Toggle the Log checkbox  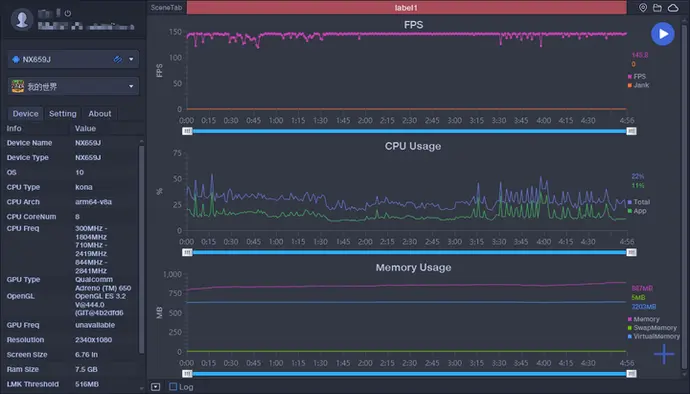point(173,387)
